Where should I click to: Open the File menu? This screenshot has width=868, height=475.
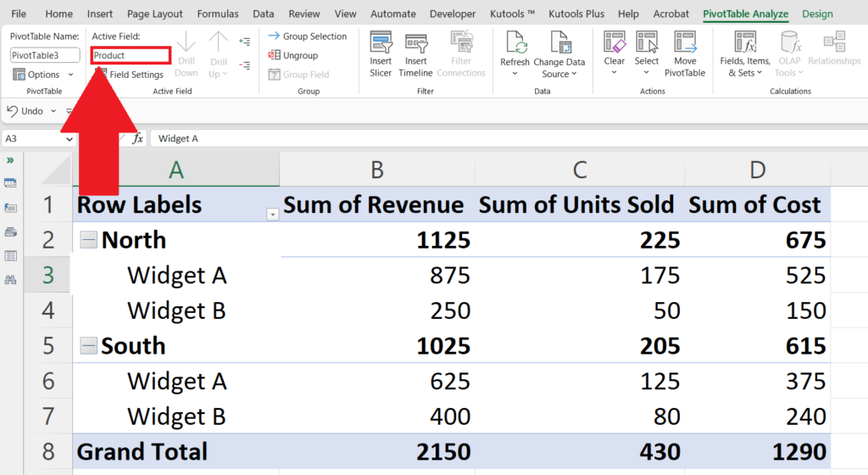click(x=19, y=14)
